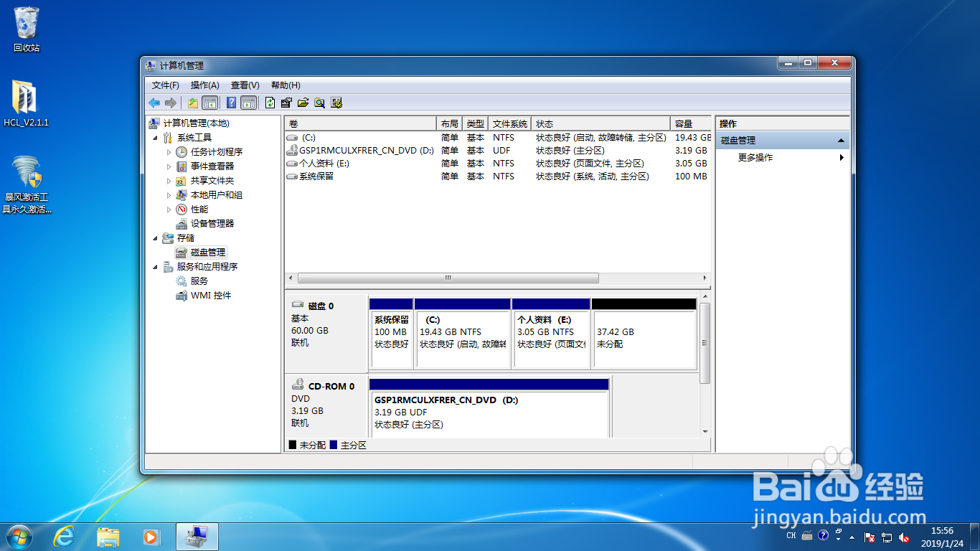Click the Properties toolbar icon
980x551 pixels.
(x=287, y=103)
